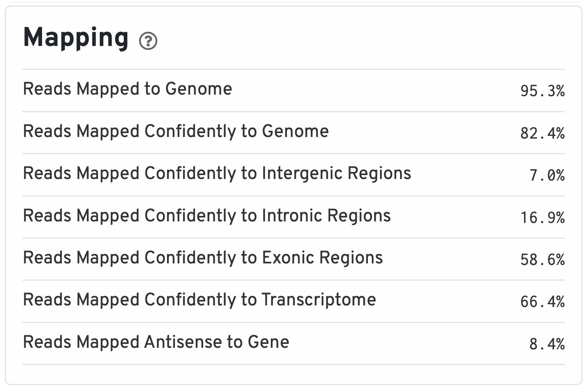Click the 8.4% antisense to gene value
The image size is (588, 391).
pyautogui.click(x=547, y=344)
